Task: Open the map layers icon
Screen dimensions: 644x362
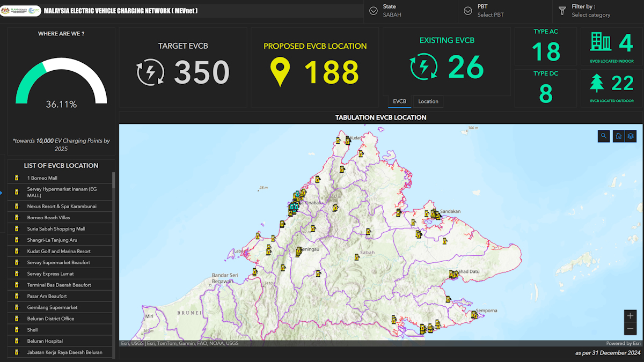Action: click(631, 136)
